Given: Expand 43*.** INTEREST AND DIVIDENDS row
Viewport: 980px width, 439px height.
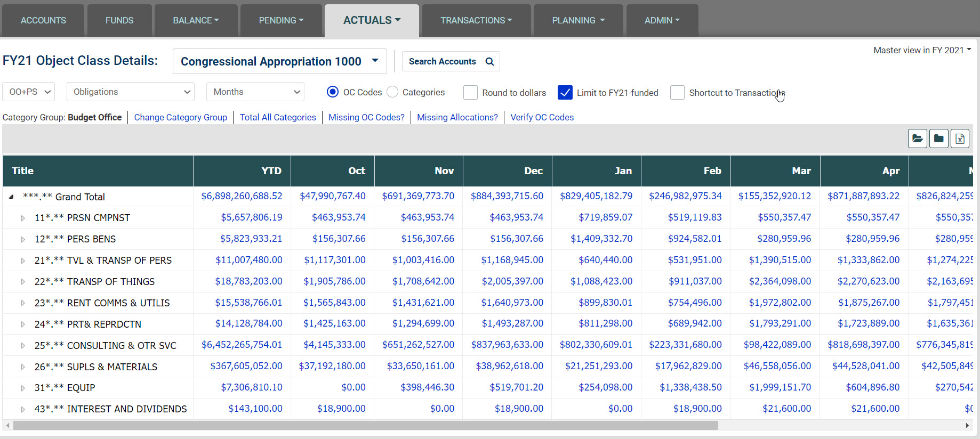Looking at the screenshot, I should tap(22, 409).
